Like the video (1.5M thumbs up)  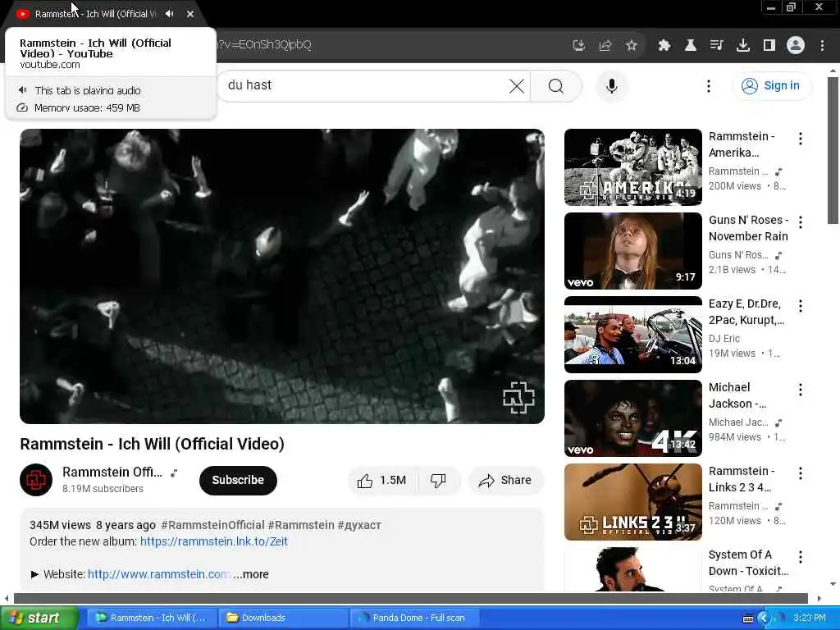coord(382,481)
